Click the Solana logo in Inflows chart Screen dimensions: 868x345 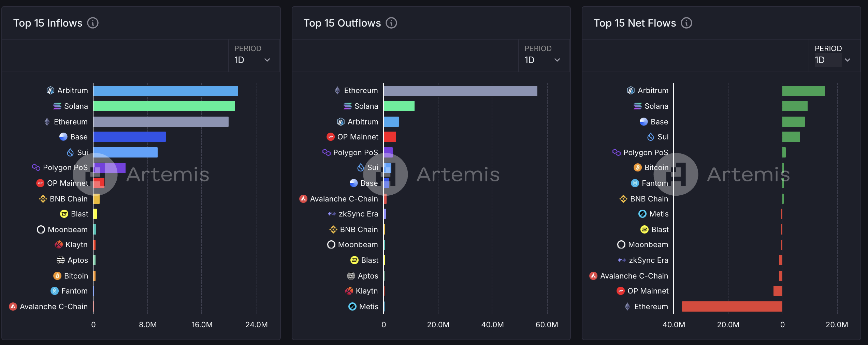[57, 106]
